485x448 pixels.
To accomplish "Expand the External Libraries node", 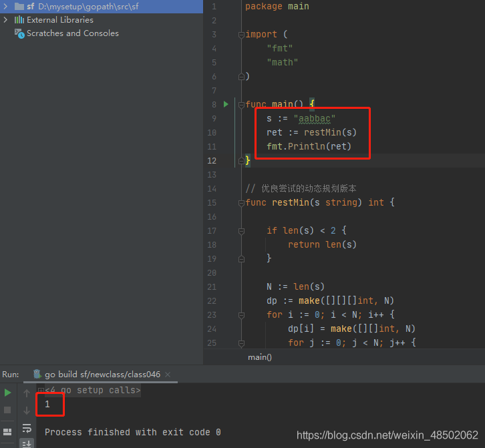I will [x=6, y=20].
